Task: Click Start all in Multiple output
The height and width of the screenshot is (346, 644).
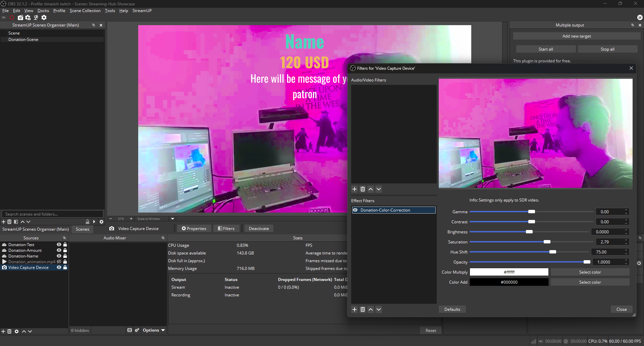Action: pos(546,49)
